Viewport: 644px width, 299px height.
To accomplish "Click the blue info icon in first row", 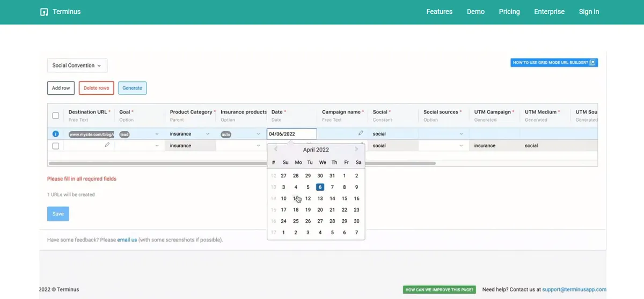I will pyautogui.click(x=55, y=134).
